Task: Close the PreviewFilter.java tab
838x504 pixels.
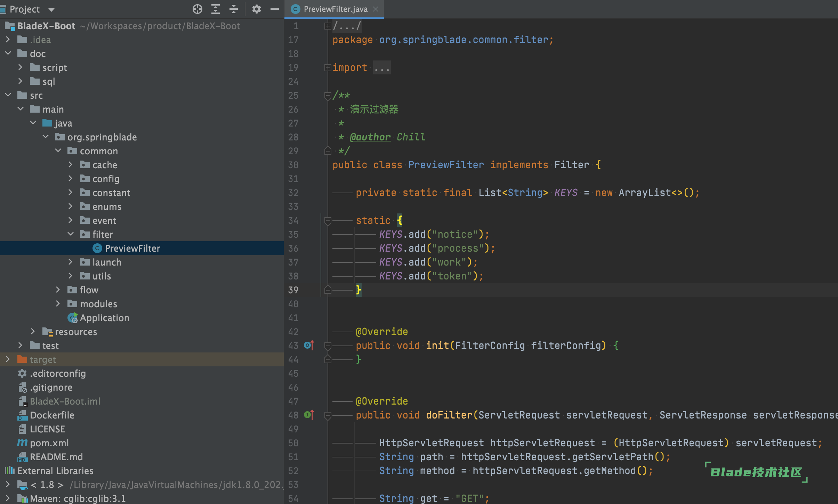Action: pos(376,9)
